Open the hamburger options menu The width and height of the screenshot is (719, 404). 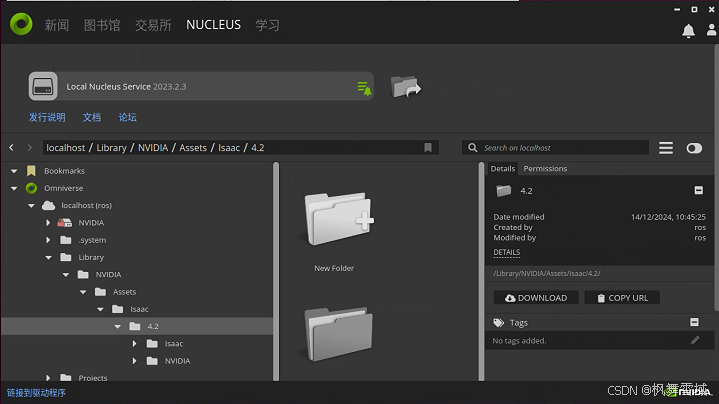(x=666, y=148)
